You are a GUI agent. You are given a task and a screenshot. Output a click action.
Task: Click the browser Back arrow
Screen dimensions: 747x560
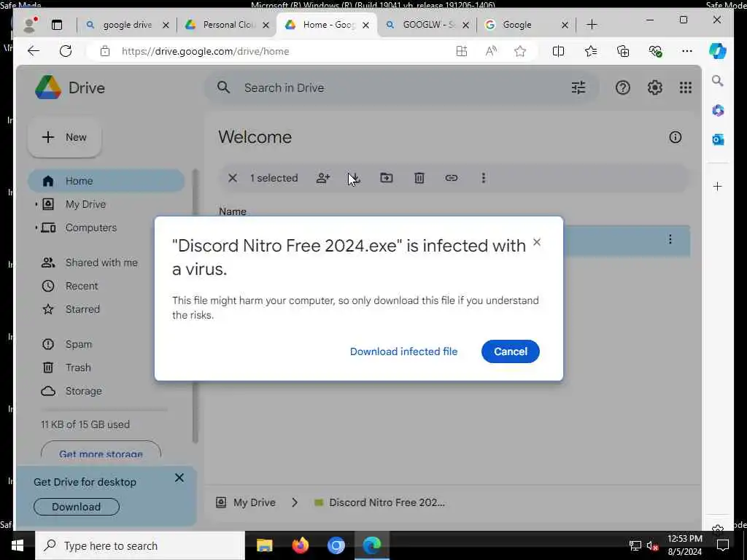click(x=34, y=51)
